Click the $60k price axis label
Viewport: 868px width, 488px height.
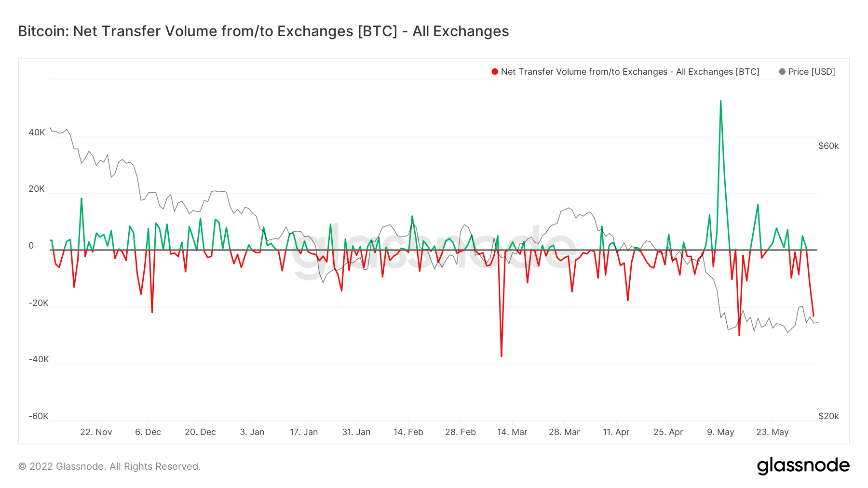[x=828, y=146]
